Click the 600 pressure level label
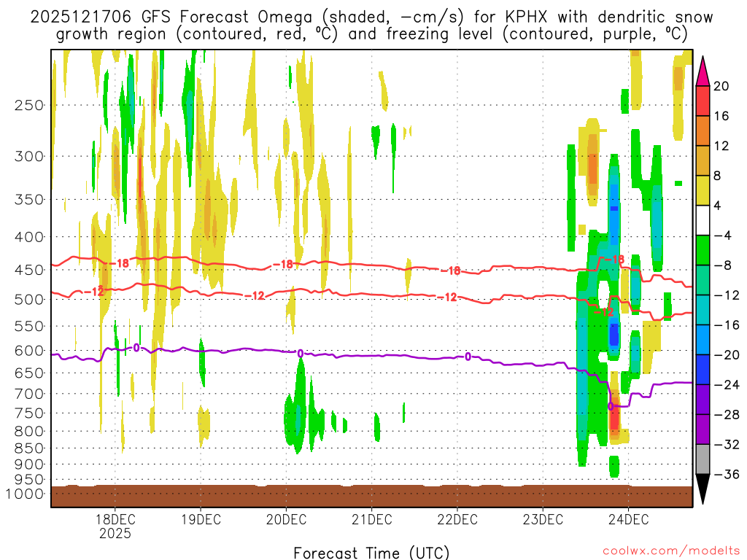 29,351
